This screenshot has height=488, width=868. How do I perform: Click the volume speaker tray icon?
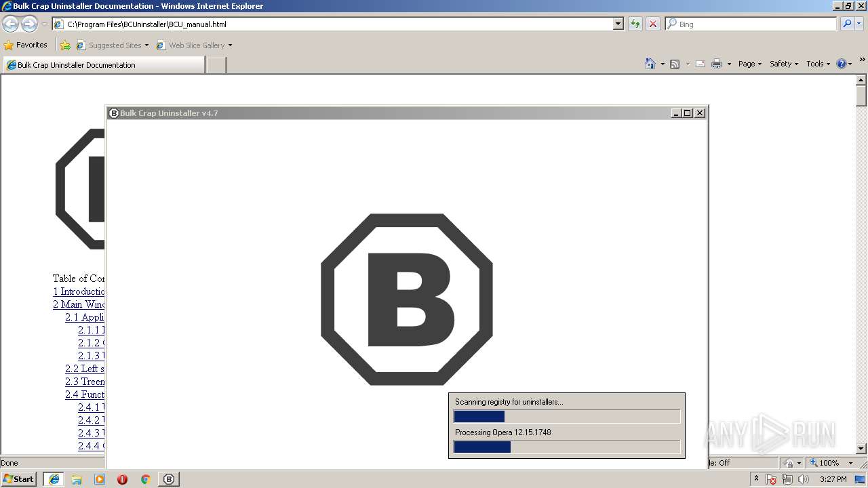click(x=804, y=480)
